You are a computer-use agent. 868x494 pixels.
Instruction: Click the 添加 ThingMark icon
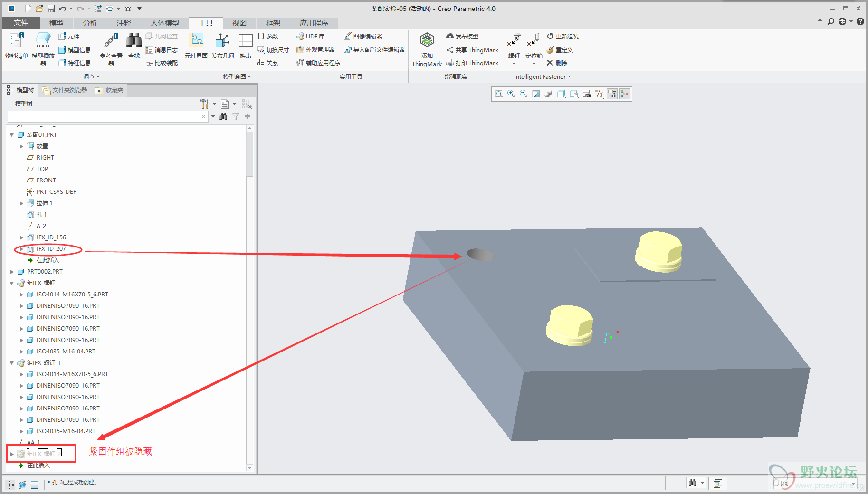427,49
